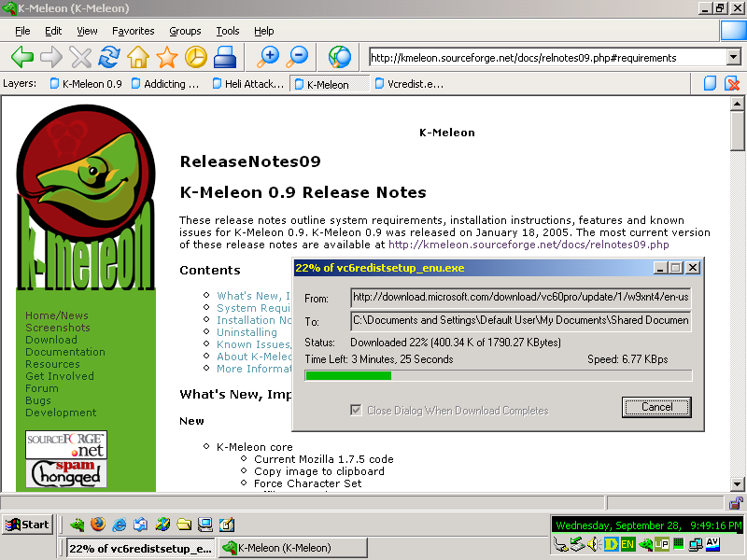Click the notepad-and-pencil quick launch icon
This screenshot has width=747, height=560.
pos(227,525)
